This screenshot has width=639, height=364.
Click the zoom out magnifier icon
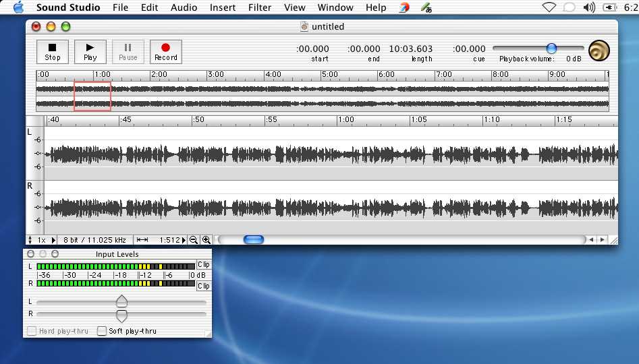(x=194, y=240)
